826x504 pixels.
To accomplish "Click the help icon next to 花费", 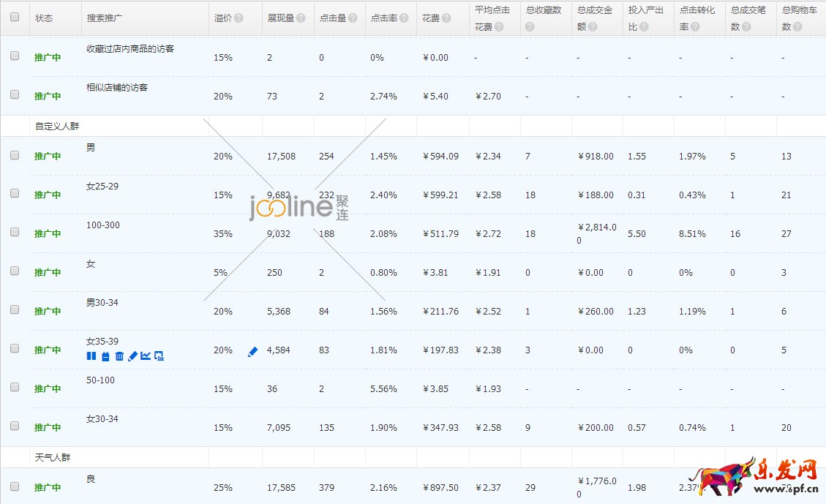I will pos(446,18).
